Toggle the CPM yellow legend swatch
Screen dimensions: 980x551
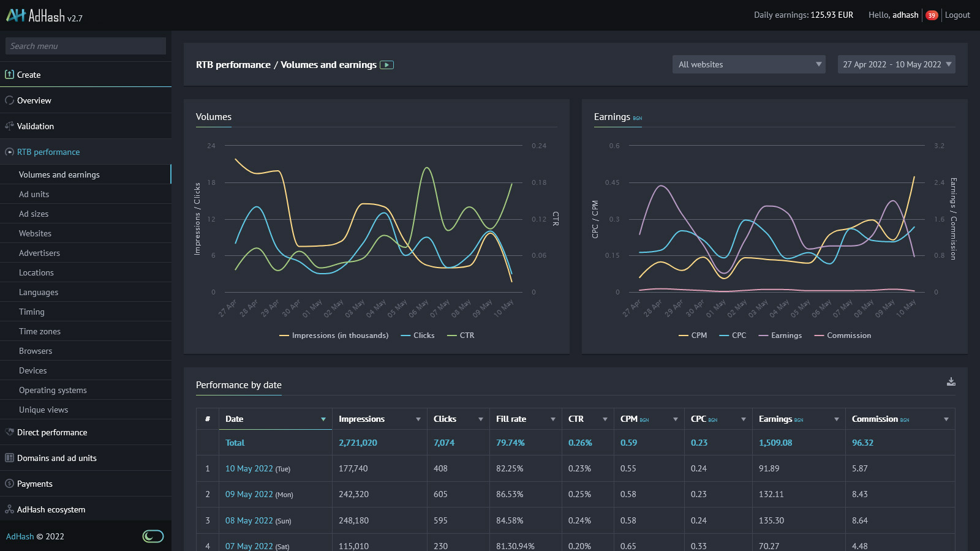click(x=684, y=335)
